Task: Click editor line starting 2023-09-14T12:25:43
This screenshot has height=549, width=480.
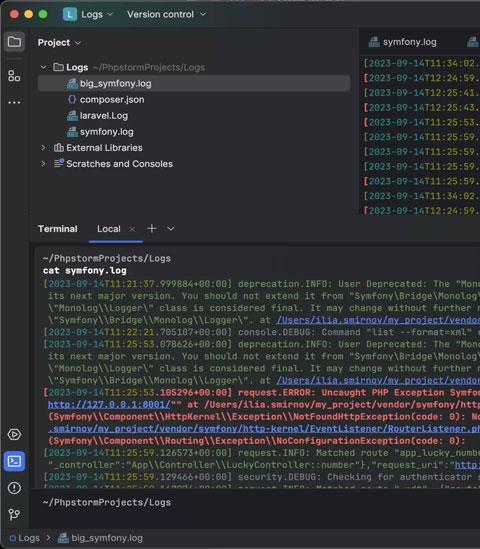Action: click(422, 107)
